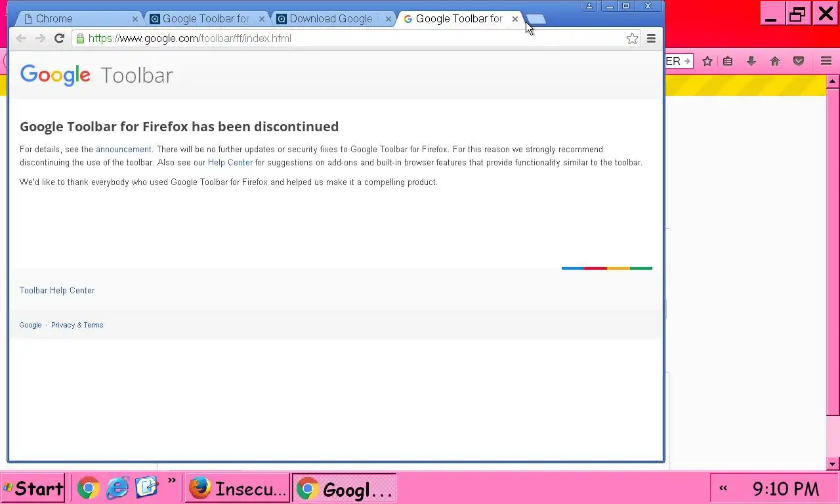The height and width of the screenshot is (504, 840).
Task: Click the 'Toolbar' heading text
Action: (137, 75)
